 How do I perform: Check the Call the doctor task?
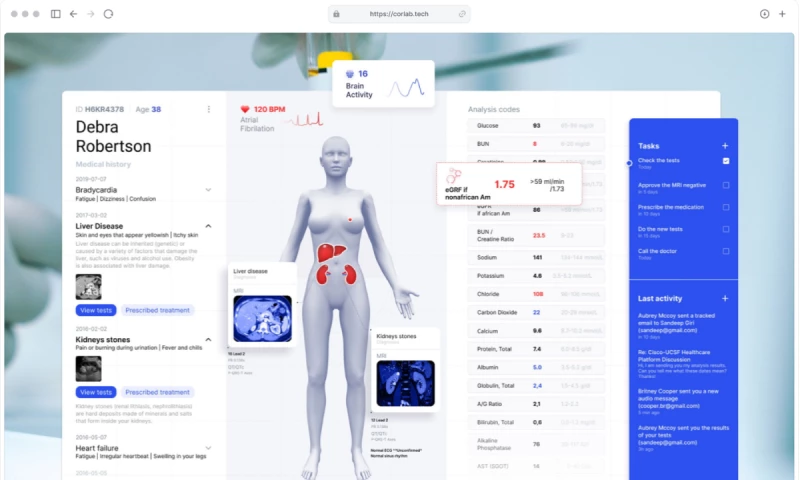tap(726, 251)
